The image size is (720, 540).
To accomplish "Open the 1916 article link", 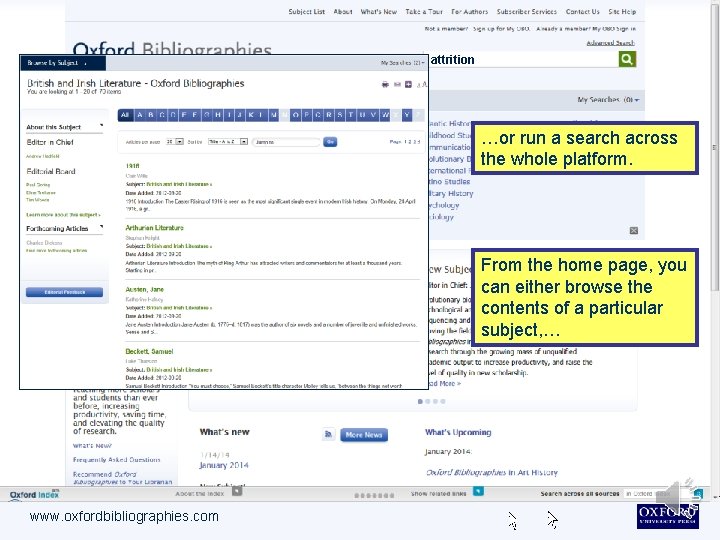I will tap(132, 166).
